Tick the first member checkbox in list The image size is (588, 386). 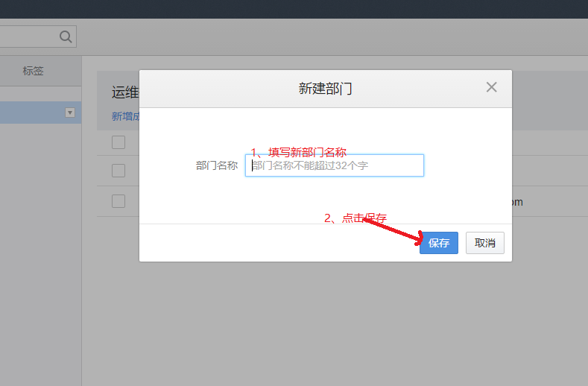pos(118,142)
